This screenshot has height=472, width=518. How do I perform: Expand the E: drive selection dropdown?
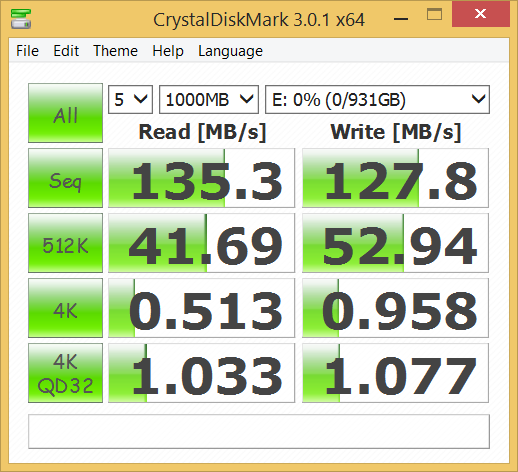(377, 99)
